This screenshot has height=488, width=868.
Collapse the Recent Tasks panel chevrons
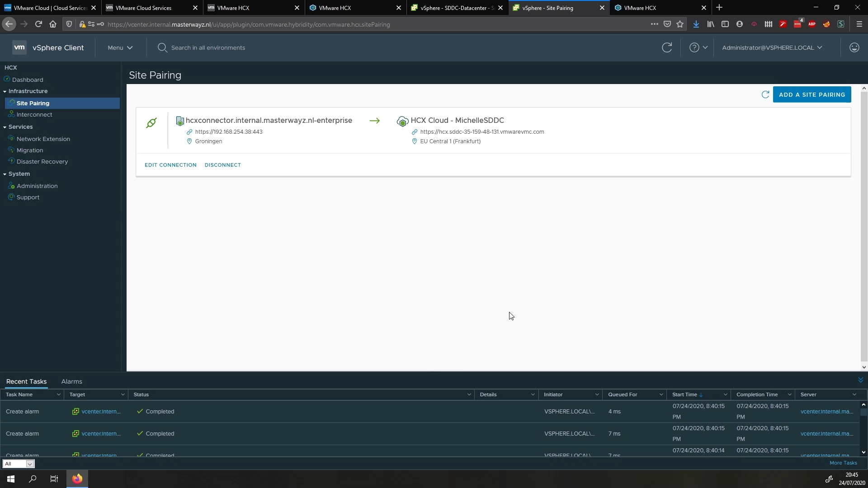860,380
